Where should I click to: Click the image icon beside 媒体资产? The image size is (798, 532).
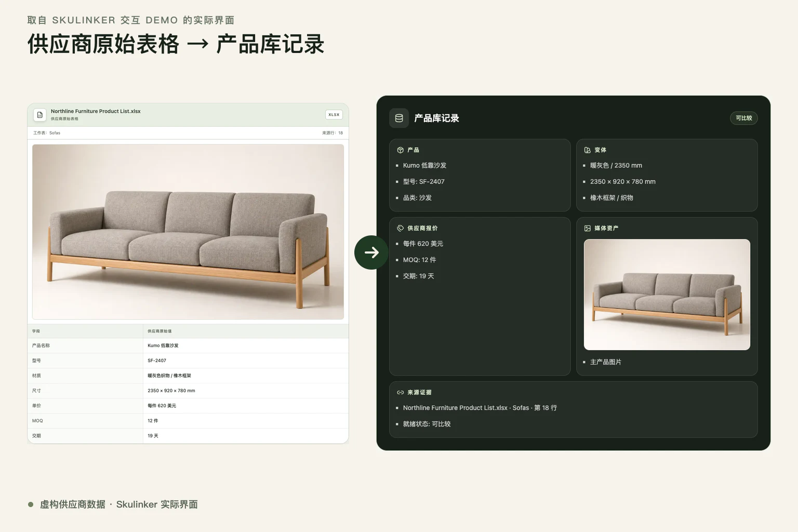(x=588, y=228)
